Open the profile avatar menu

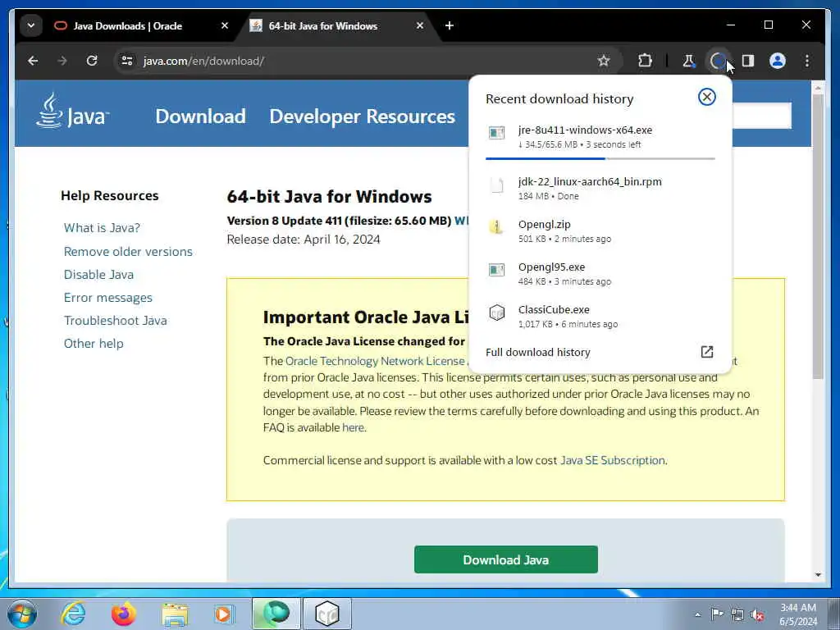point(778,61)
